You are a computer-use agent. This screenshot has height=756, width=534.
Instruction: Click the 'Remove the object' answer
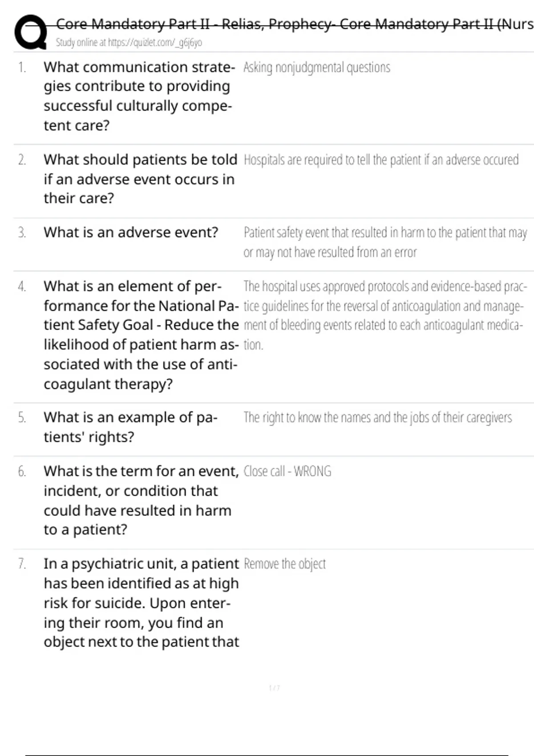coord(284,564)
